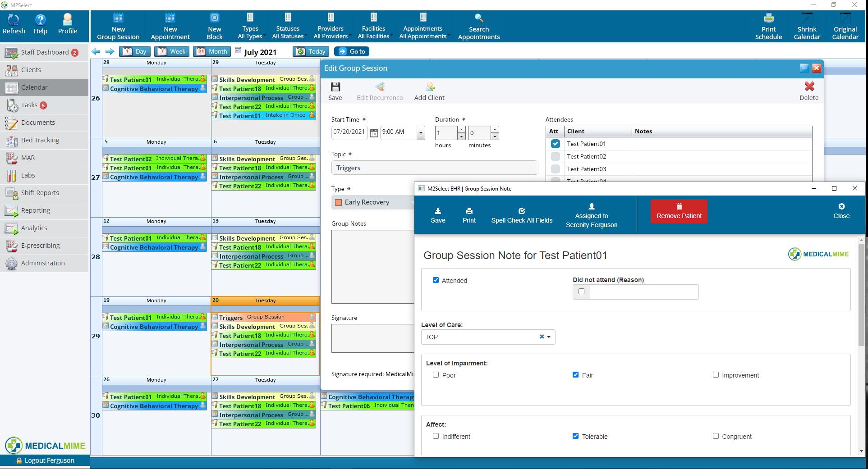This screenshot has width=868, height=469.
Task: Click Add Client in the Edit Group Session dialog
Action: (x=429, y=90)
